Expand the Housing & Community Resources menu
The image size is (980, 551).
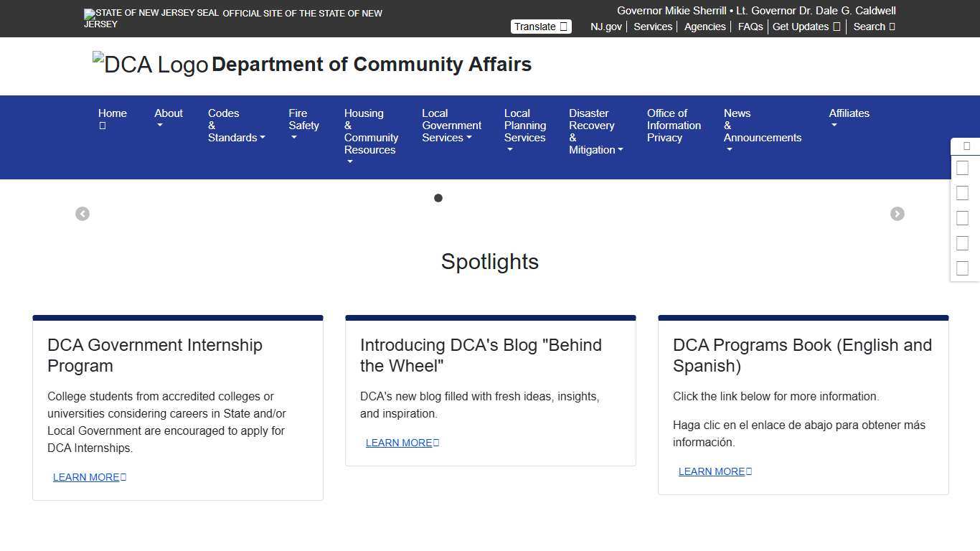click(x=371, y=132)
